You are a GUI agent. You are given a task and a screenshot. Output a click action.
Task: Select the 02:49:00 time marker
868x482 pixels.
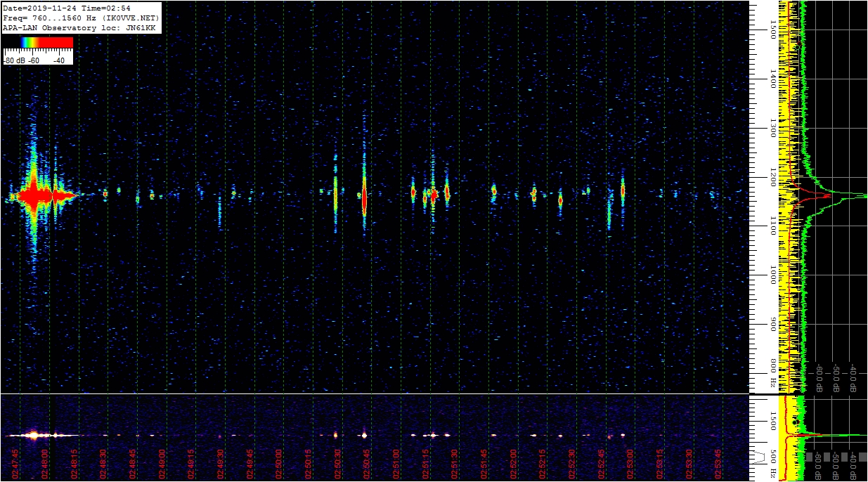coord(162,463)
